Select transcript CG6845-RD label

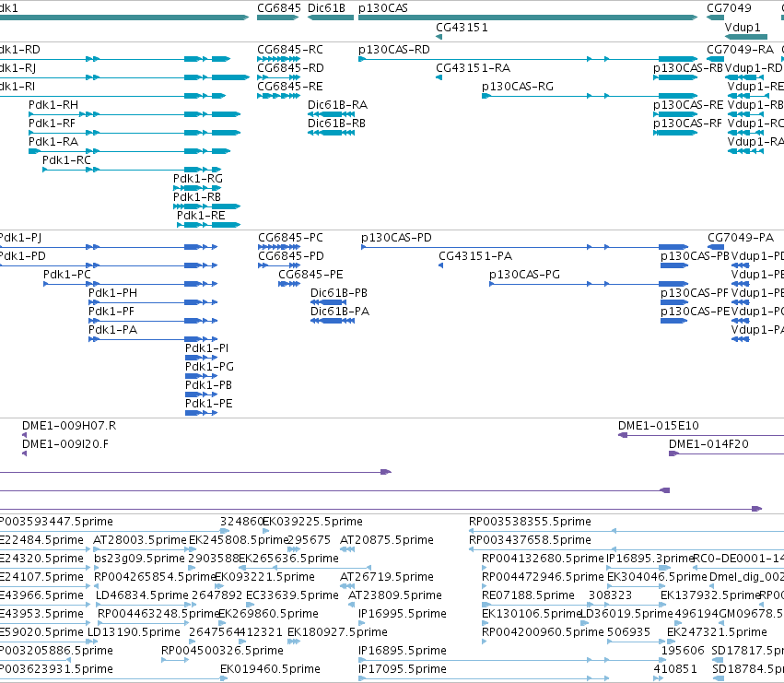click(290, 68)
